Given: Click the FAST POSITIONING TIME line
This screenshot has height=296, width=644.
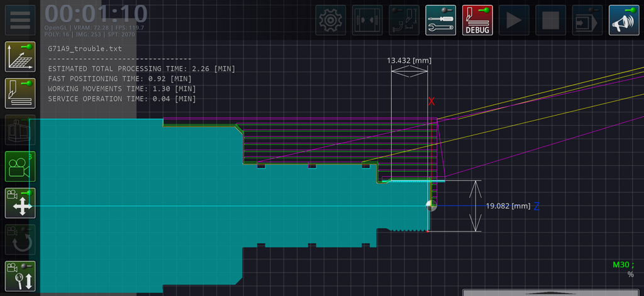Looking at the screenshot, I should click(x=120, y=79).
